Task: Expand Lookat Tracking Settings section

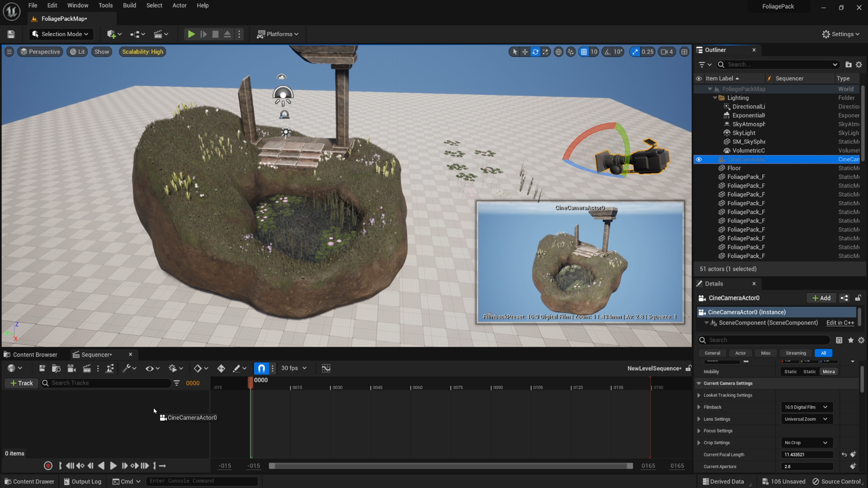Action: click(699, 395)
